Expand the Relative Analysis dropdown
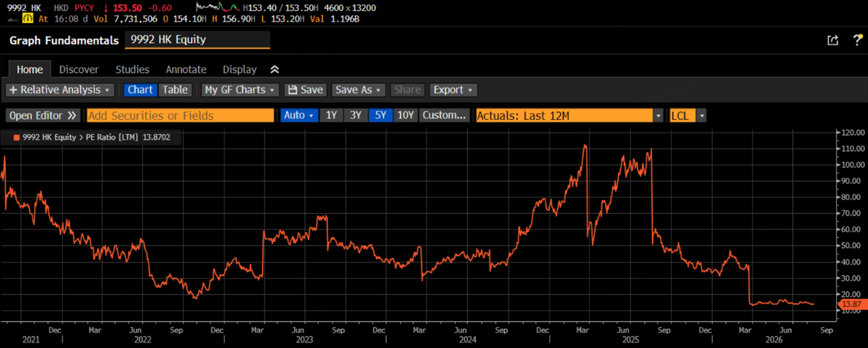The height and width of the screenshot is (348, 868). coord(60,90)
